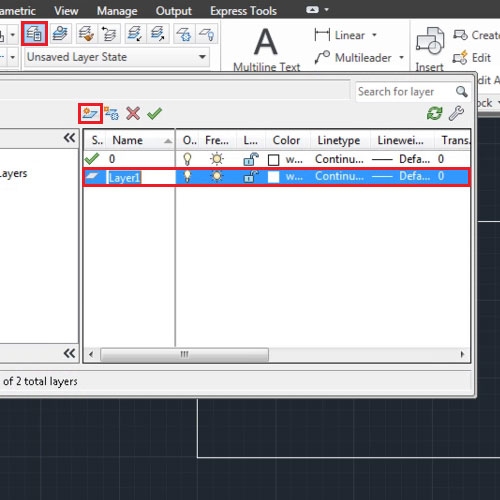Click transparency value 0 of Layer1
The height and width of the screenshot is (500, 500).
coord(441,176)
